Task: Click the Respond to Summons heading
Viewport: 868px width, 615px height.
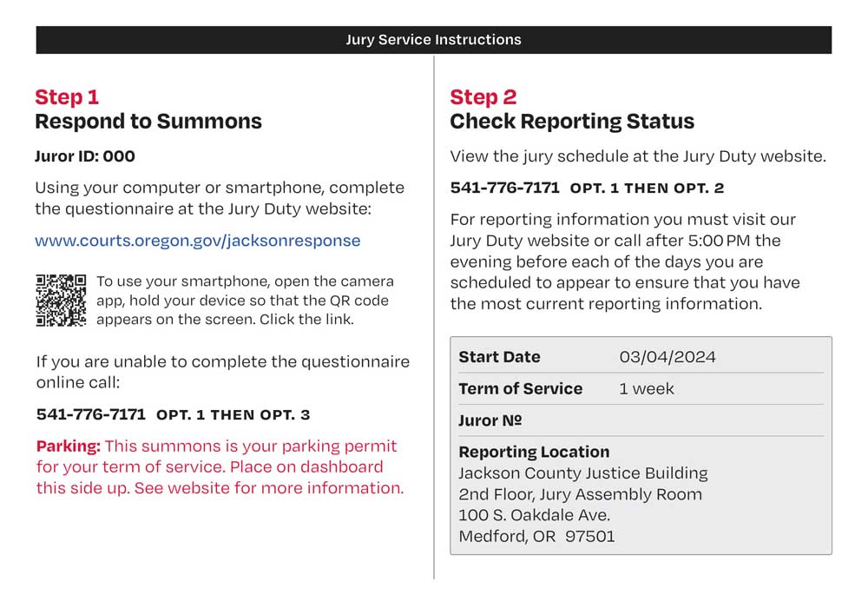Action: coord(148,121)
